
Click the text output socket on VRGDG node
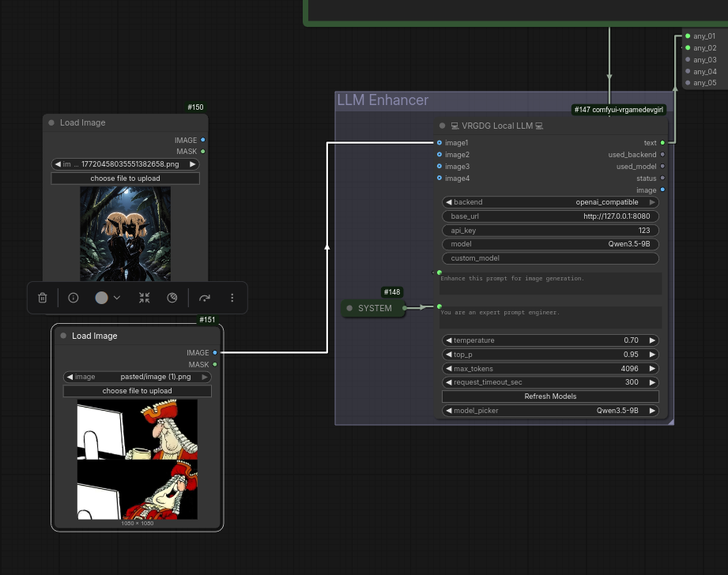(x=662, y=143)
